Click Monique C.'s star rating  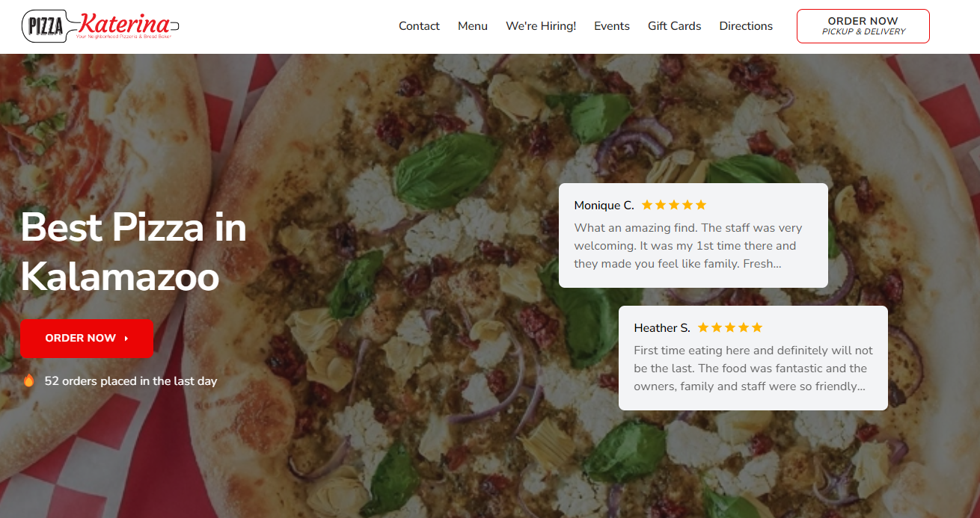coord(674,205)
